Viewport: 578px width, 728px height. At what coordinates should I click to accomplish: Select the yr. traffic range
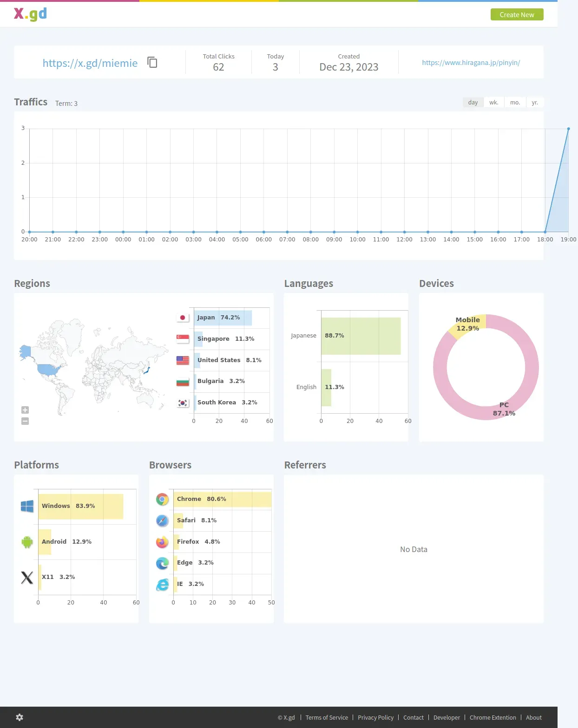pyautogui.click(x=535, y=102)
